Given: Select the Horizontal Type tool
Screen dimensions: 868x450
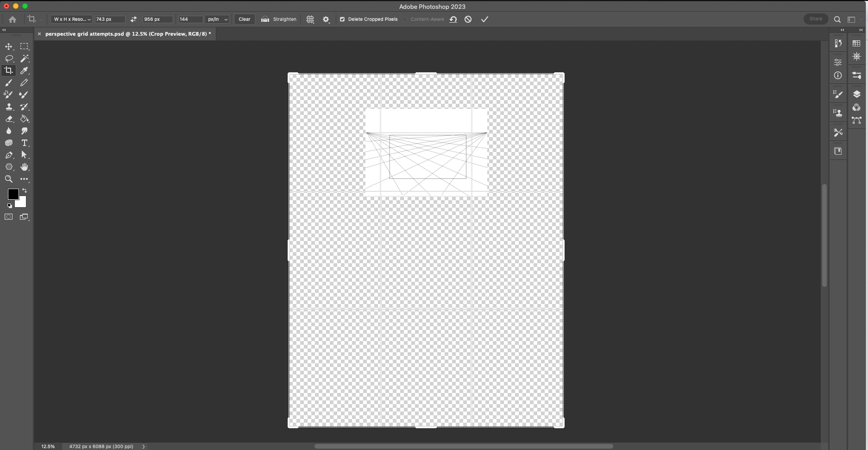Looking at the screenshot, I should click(24, 143).
